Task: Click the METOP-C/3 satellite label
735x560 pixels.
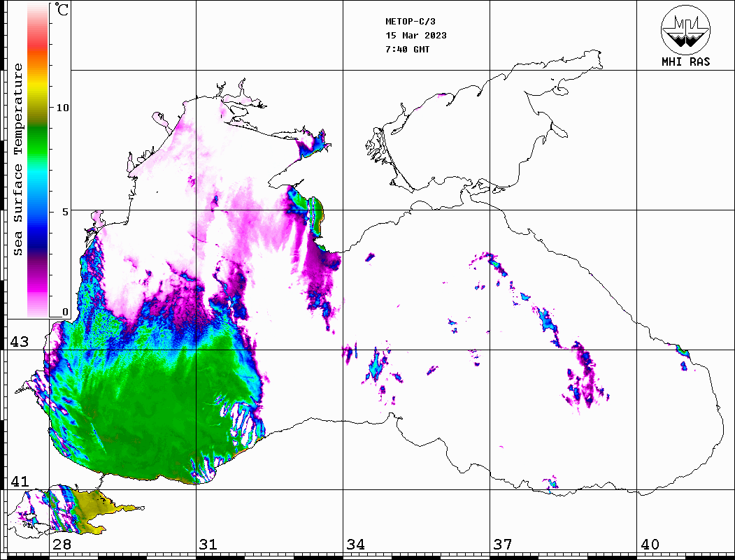Action: [x=411, y=22]
